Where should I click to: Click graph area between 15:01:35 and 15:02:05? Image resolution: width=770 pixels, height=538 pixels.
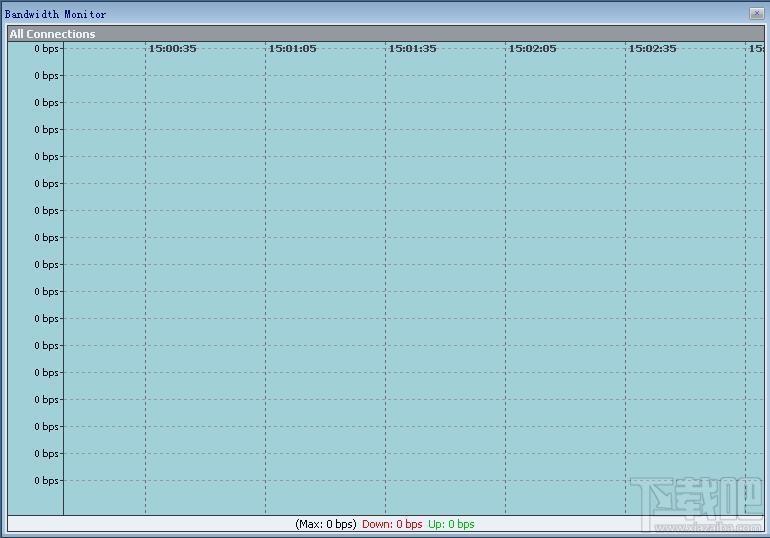click(x=445, y=280)
